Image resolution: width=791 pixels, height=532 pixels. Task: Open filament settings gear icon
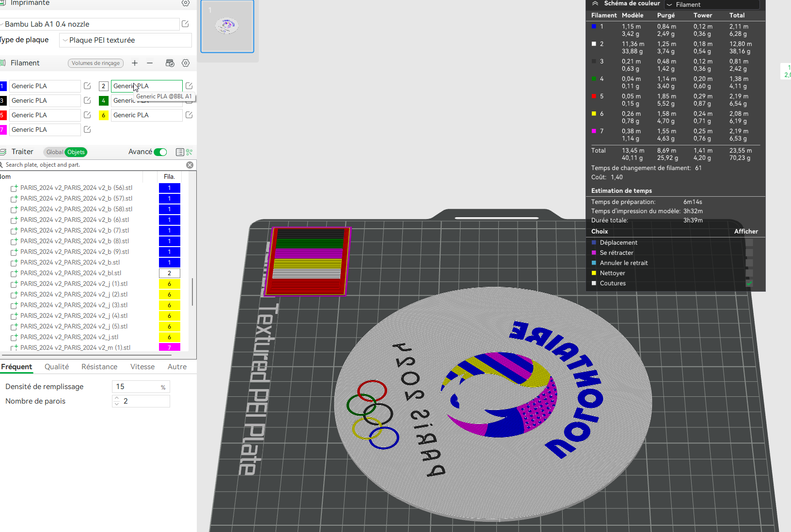tap(186, 63)
